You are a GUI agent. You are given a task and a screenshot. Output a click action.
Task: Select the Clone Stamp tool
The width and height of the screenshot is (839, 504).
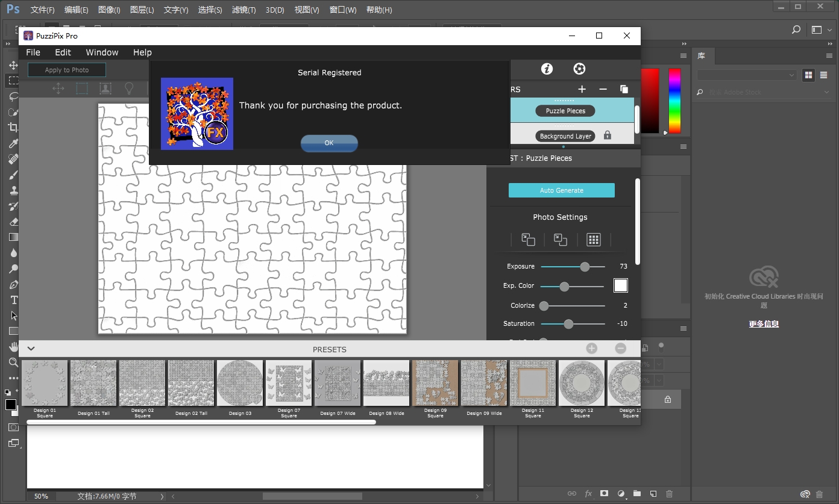(13, 190)
